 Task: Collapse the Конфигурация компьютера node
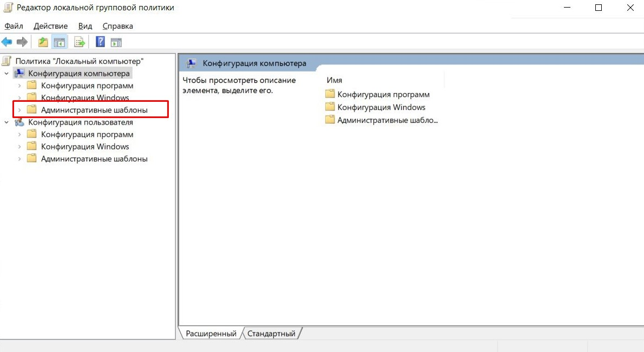[6, 74]
